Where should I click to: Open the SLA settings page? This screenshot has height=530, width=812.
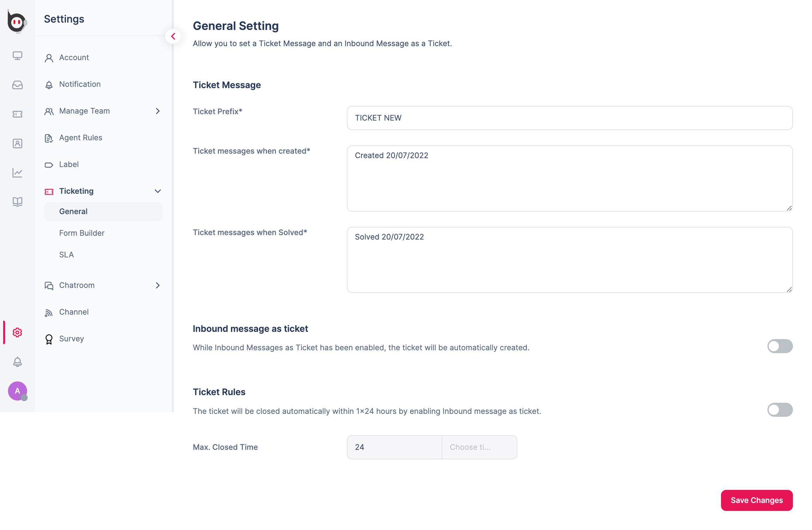tap(66, 255)
